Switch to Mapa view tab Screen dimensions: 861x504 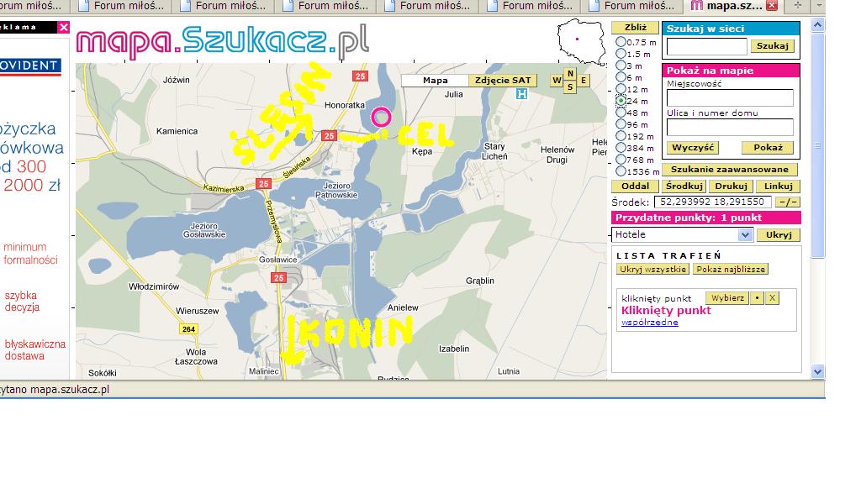point(435,81)
